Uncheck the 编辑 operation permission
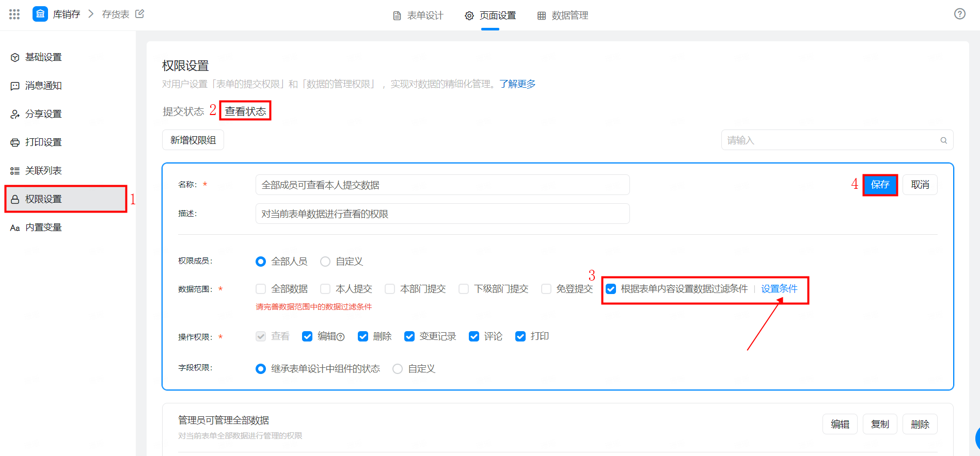The height and width of the screenshot is (456, 980). [307, 336]
